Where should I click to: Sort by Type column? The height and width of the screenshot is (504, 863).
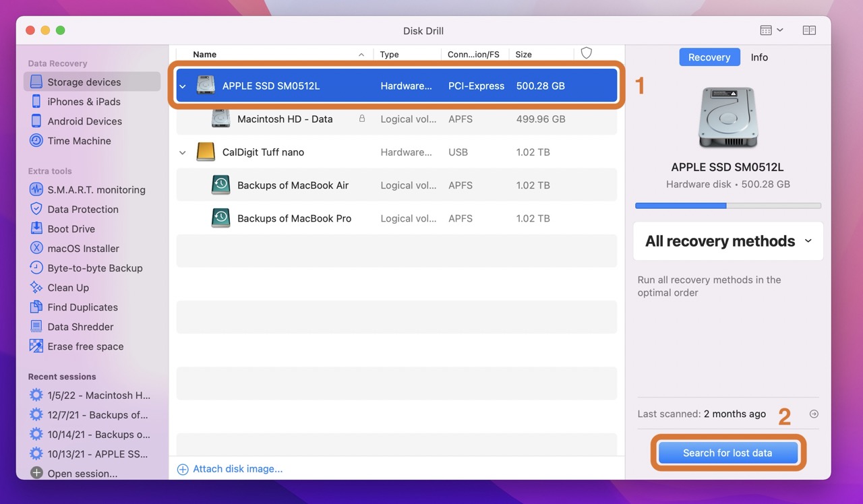coord(389,55)
